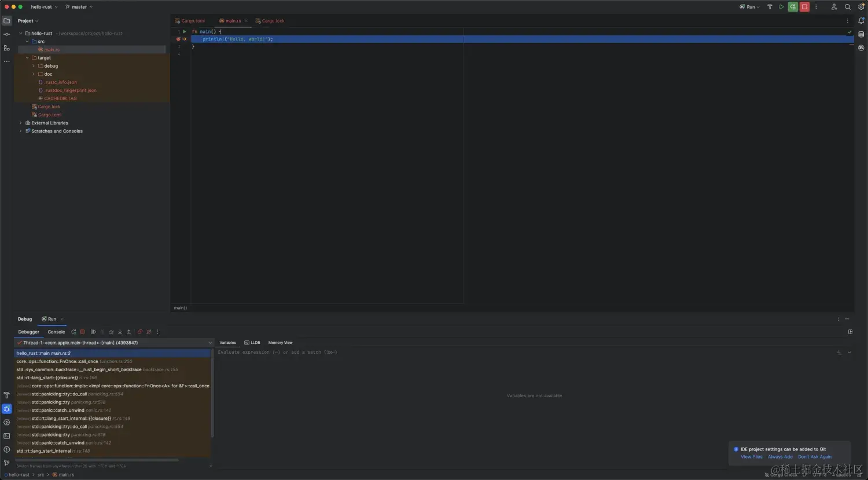The image size is (868, 480).
Task: Toggle the breakpoint on line 2 gutter
Action: (x=178, y=39)
